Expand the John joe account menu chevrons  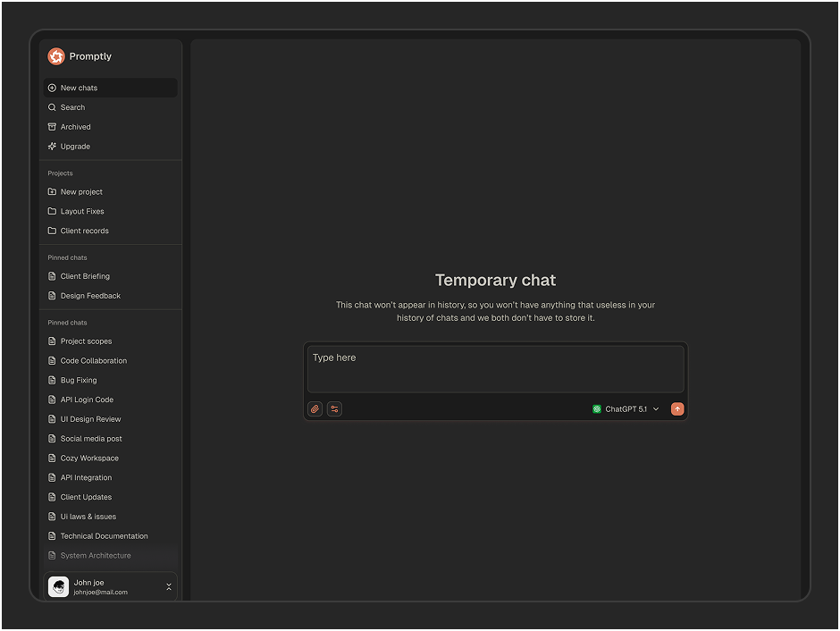pyautogui.click(x=169, y=587)
